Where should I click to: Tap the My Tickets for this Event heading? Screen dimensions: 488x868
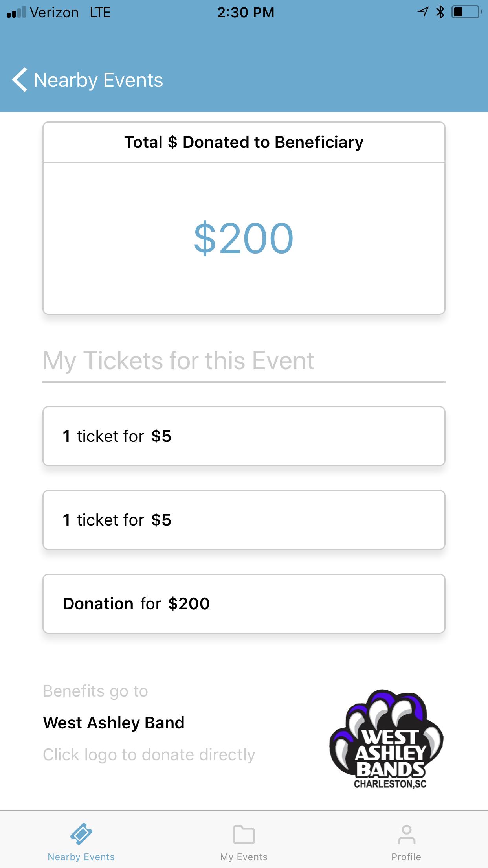[x=178, y=360]
